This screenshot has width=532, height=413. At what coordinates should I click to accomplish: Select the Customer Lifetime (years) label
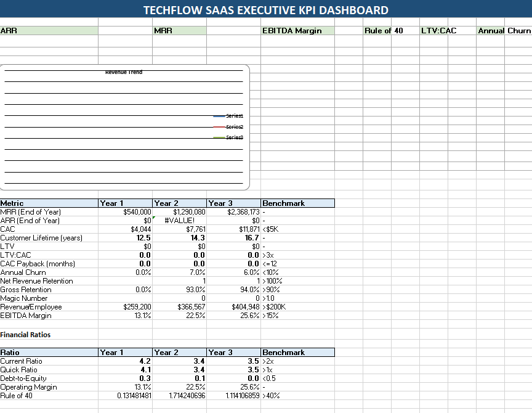[49, 238]
